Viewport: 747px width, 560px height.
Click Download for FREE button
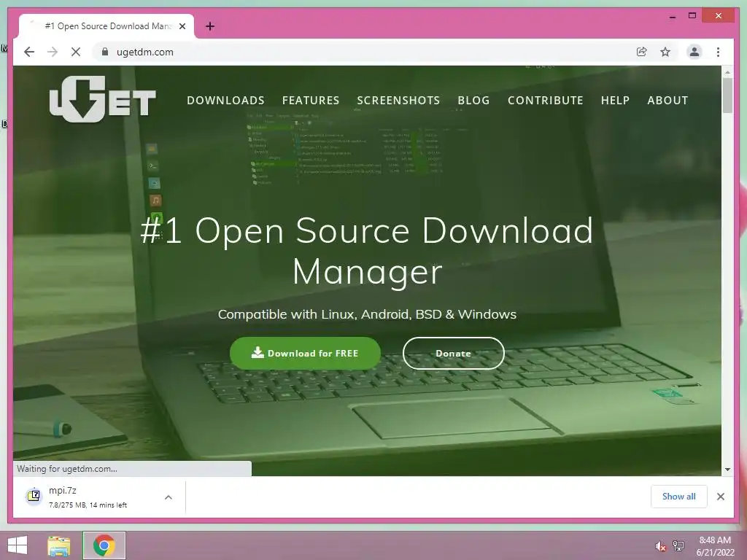pos(305,354)
